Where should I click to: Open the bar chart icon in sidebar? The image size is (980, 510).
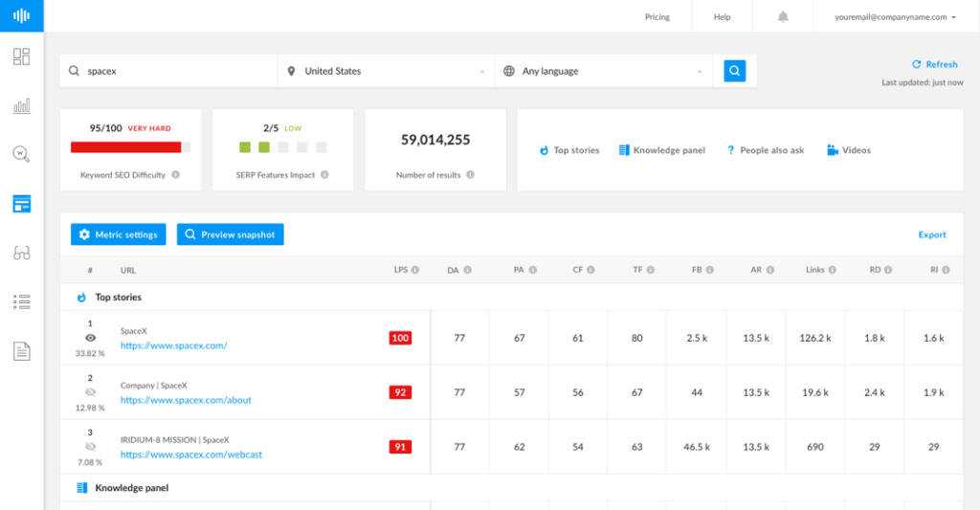(21, 105)
